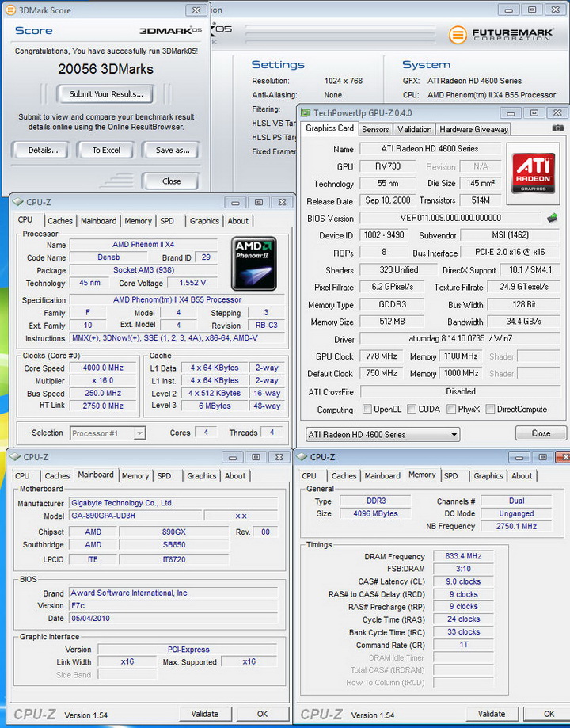Click the AMD Phenom II logo image
Screen dimensions: 570x728
click(x=254, y=264)
